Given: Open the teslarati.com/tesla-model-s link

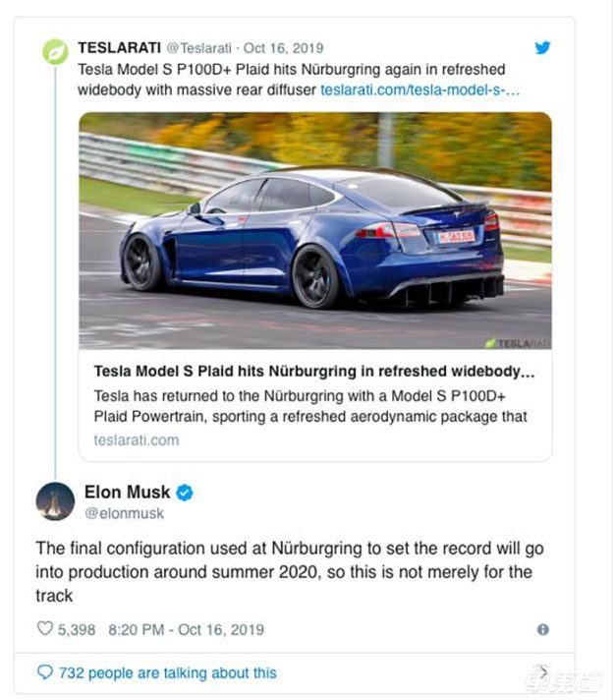Looking at the screenshot, I should pos(419,88).
